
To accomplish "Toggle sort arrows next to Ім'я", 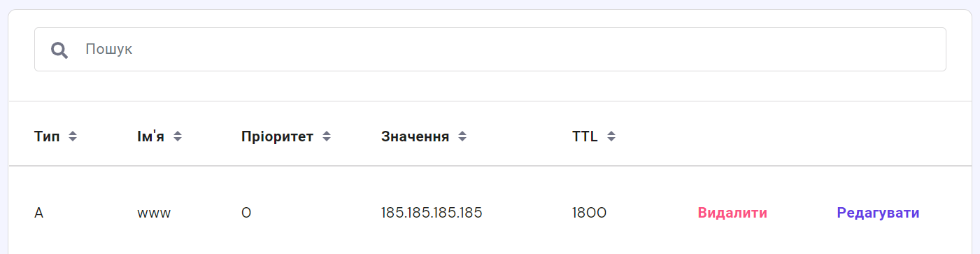I will click(x=178, y=136).
